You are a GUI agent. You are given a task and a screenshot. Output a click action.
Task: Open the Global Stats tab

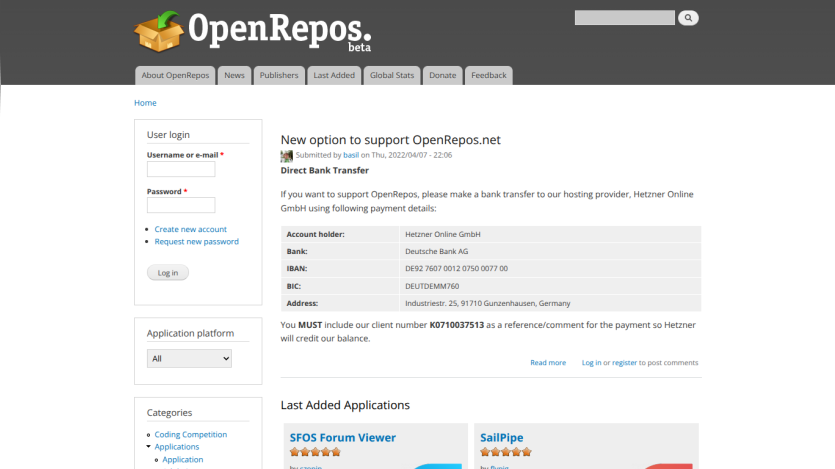pos(392,76)
